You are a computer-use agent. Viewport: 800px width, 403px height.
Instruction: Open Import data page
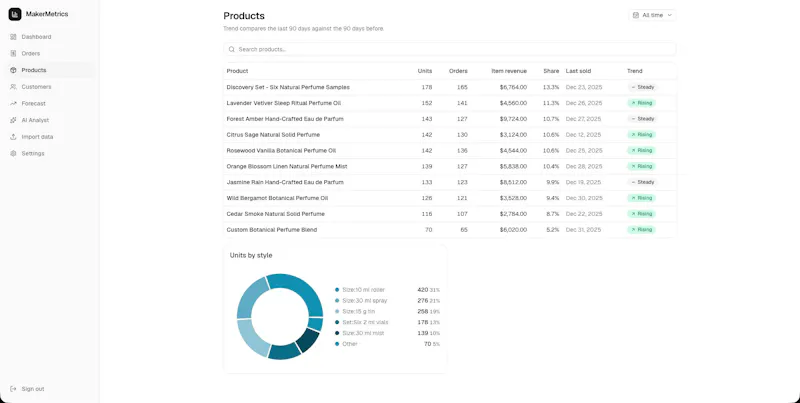tap(50, 137)
